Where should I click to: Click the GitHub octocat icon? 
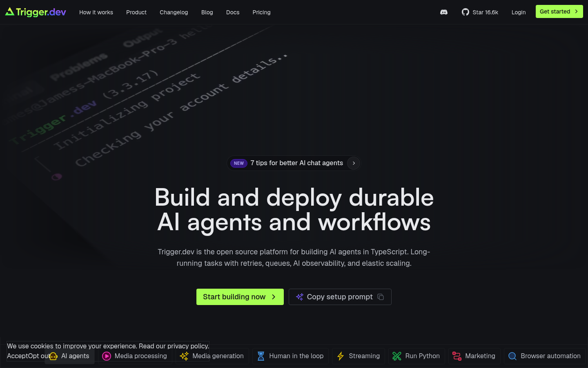465,12
